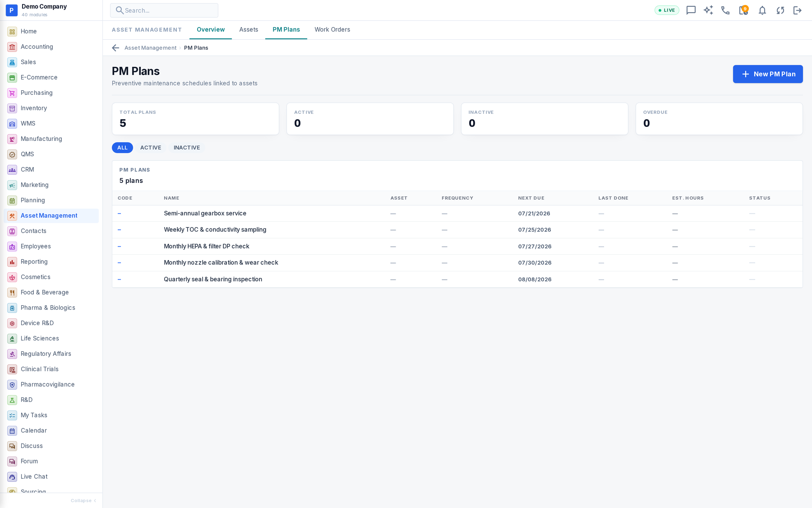Open the R&D flask icon
Image resolution: width=812 pixels, height=508 pixels.
pyautogui.click(x=12, y=400)
